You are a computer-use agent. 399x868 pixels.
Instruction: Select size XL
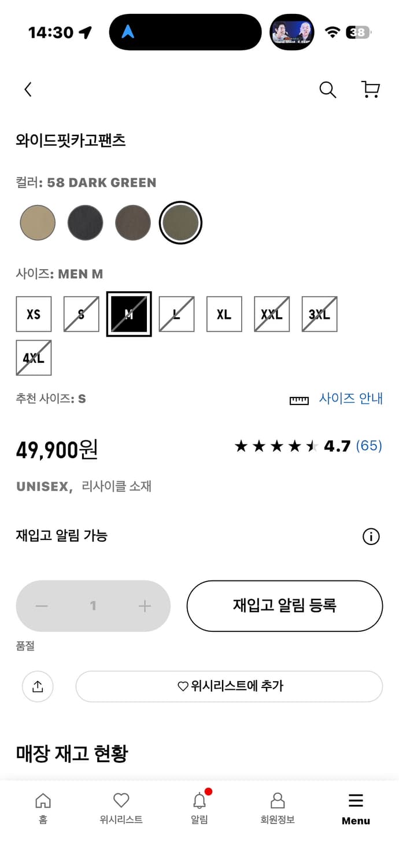[x=224, y=314]
